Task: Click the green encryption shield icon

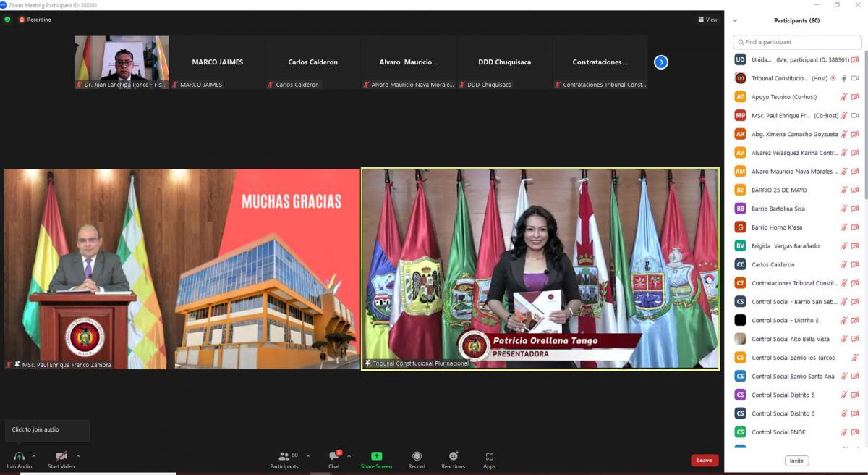Action: point(7,20)
